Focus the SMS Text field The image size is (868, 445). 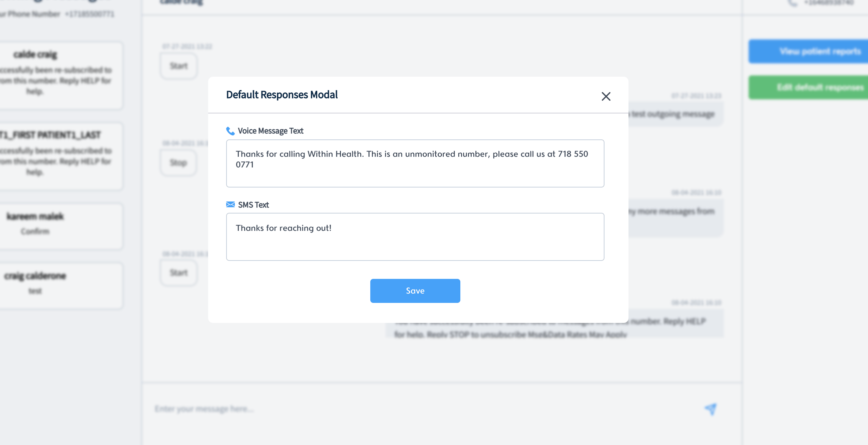coord(415,237)
